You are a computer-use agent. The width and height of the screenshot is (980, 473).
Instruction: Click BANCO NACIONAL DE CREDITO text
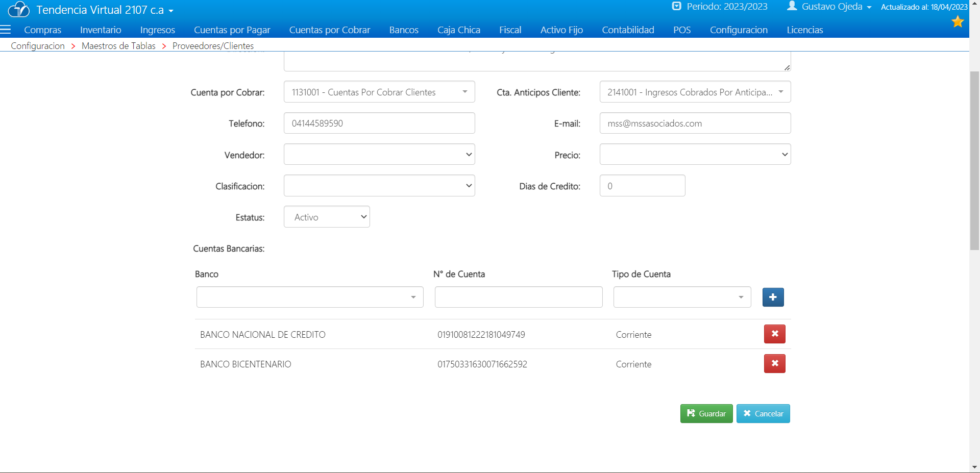pos(263,335)
